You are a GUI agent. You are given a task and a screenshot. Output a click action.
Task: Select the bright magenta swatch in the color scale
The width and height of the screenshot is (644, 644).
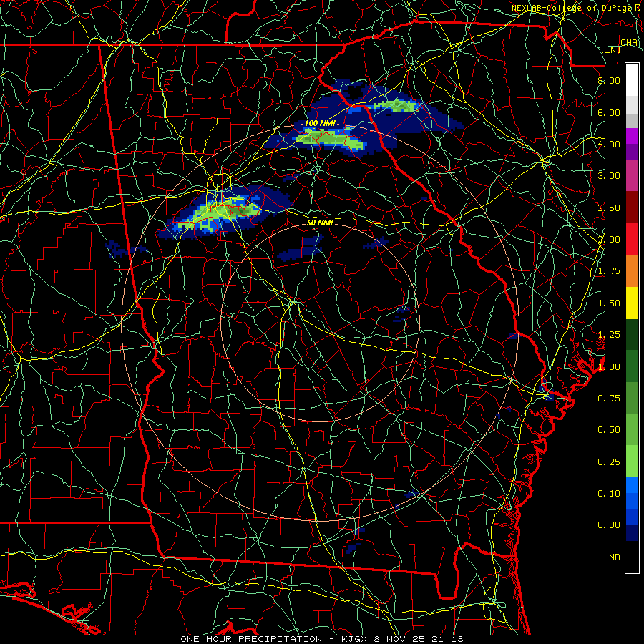pyautogui.click(x=632, y=136)
